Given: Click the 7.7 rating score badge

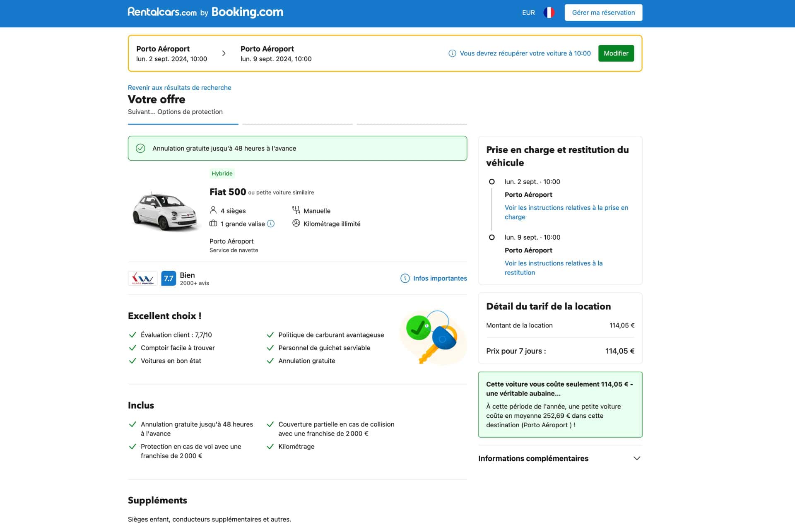Looking at the screenshot, I should pyautogui.click(x=169, y=278).
